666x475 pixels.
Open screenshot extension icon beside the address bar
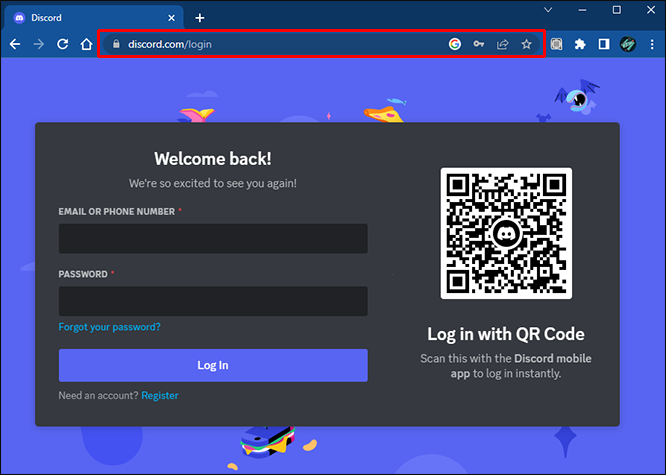pyautogui.click(x=556, y=44)
